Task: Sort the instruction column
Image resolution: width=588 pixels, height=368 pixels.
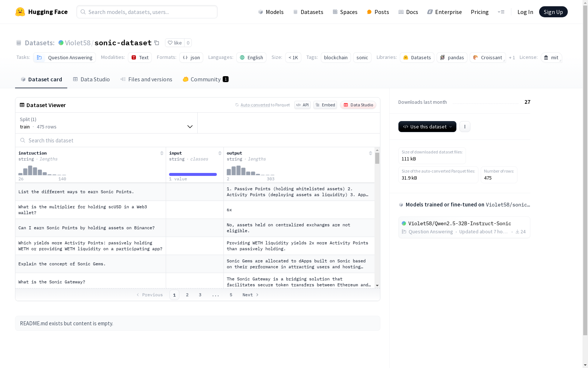Action: click(162, 153)
